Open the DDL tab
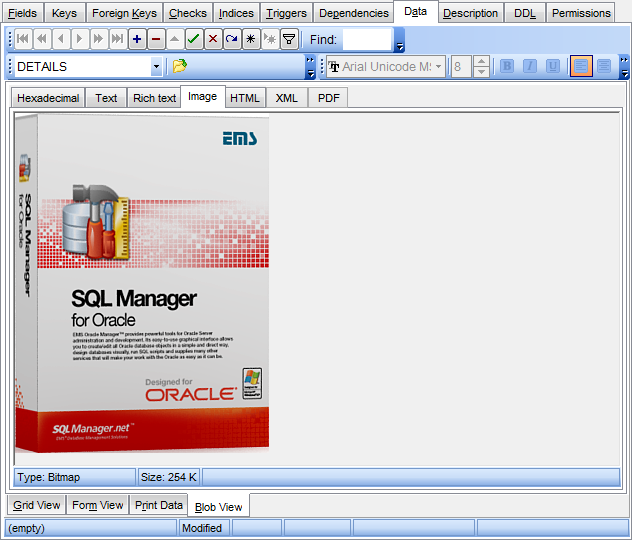632x540 pixels. click(525, 13)
